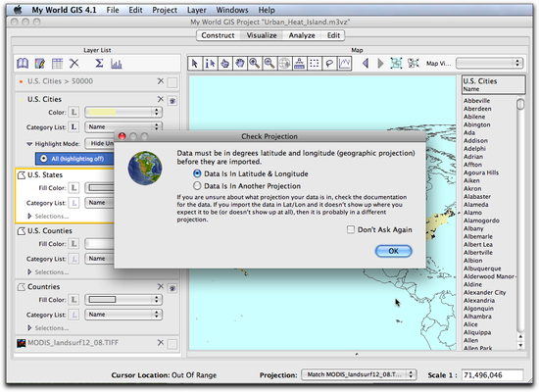Viewport: 539px width, 392px height.
Task: Open the Apple menu
Action: point(18,10)
